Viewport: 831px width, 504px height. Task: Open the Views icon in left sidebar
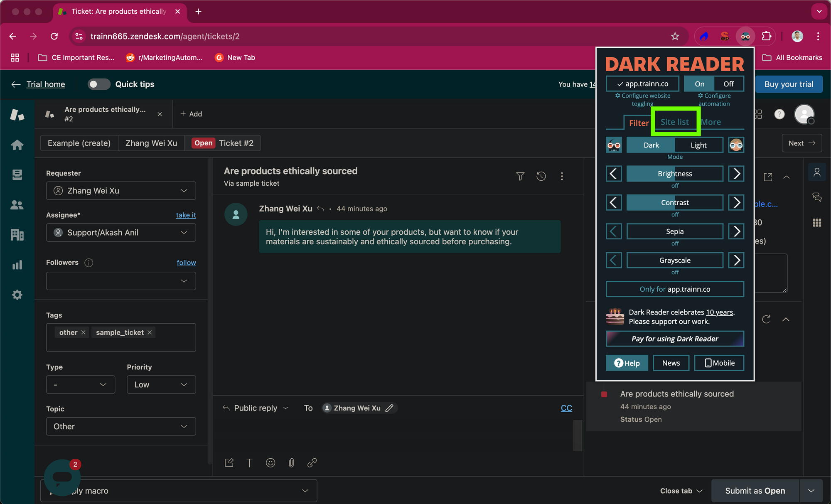(17, 175)
